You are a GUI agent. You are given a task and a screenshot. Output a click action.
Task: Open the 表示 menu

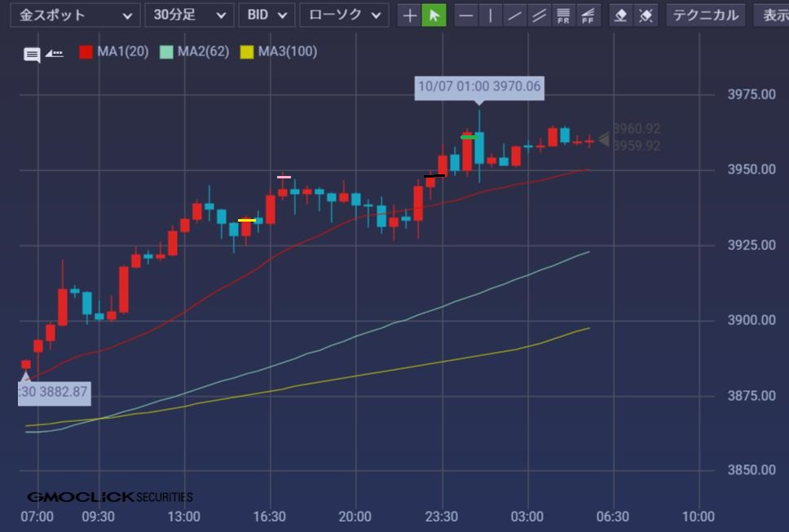(x=774, y=15)
